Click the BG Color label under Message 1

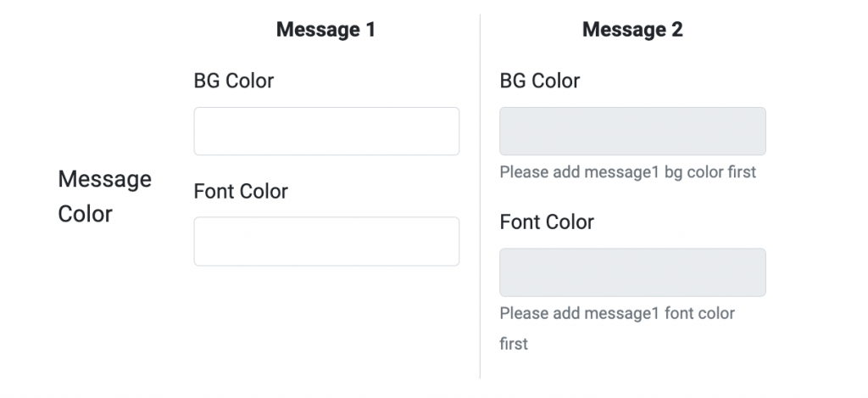(234, 81)
